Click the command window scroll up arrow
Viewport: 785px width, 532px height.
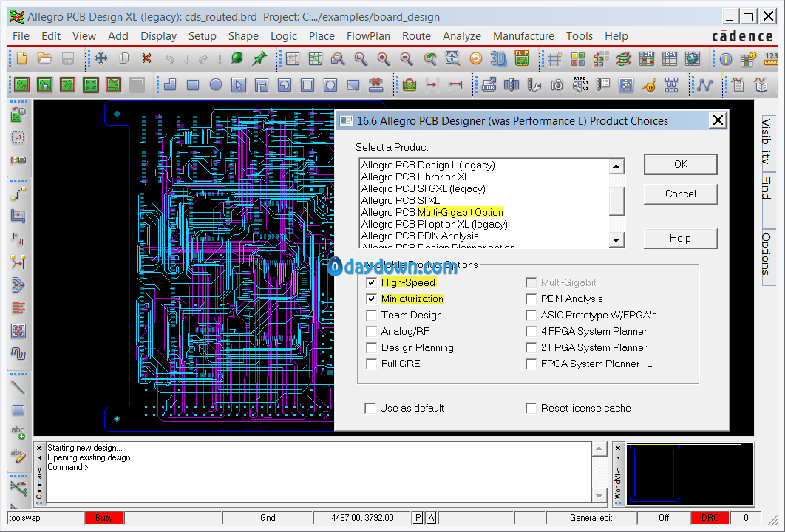[x=599, y=449]
